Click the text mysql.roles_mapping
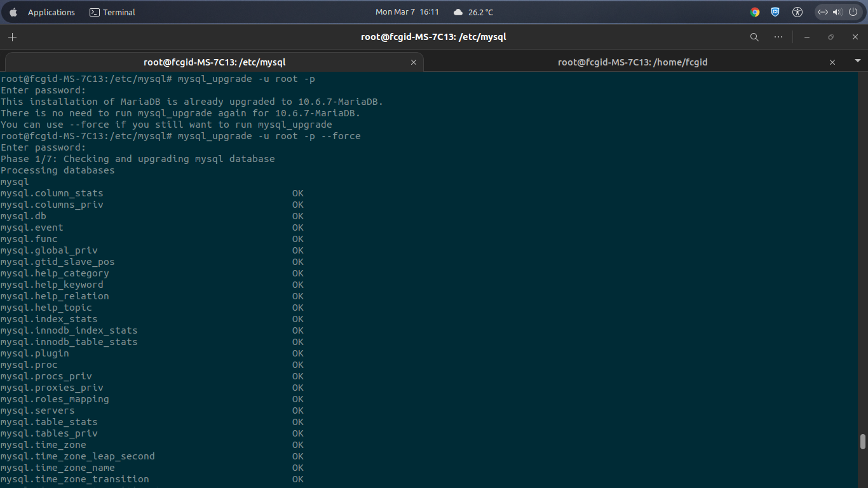868x488 pixels. click(x=55, y=399)
